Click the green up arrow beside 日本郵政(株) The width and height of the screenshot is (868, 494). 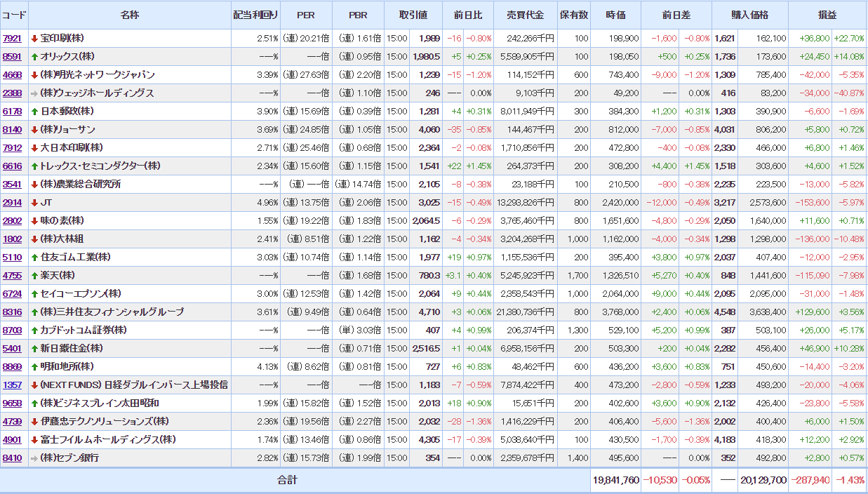[34, 111]
